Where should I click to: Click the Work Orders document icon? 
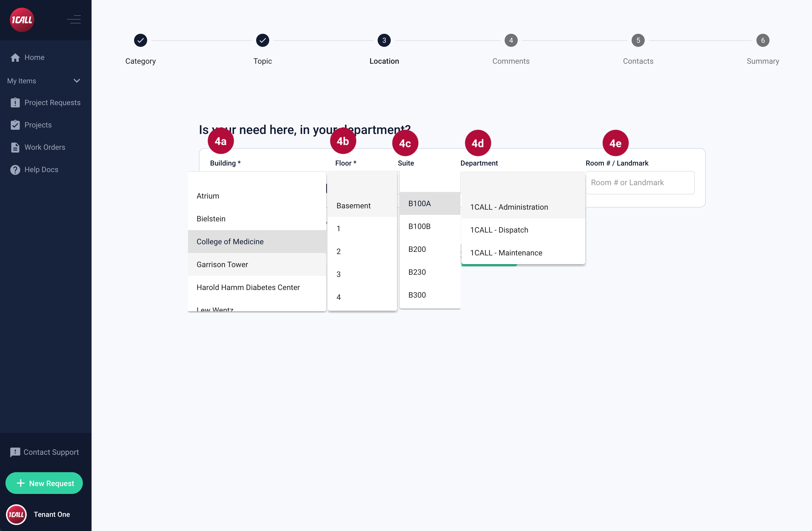click(x=15, y=147)
